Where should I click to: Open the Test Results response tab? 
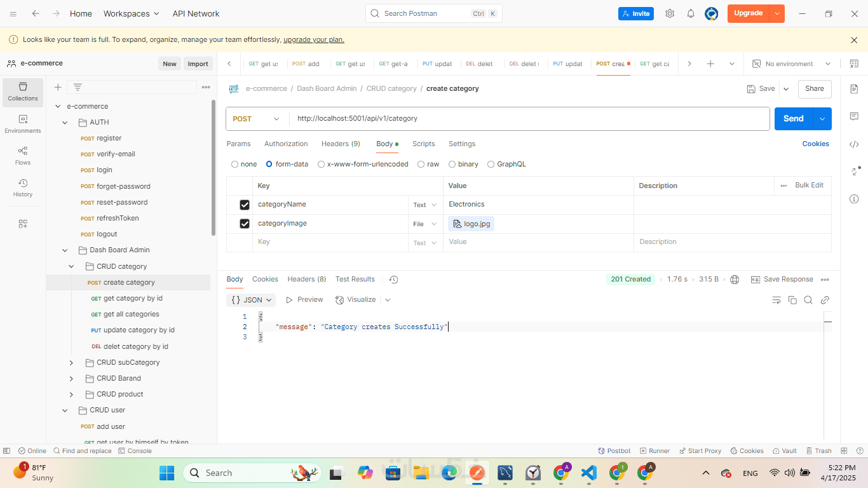coord(355,280)
